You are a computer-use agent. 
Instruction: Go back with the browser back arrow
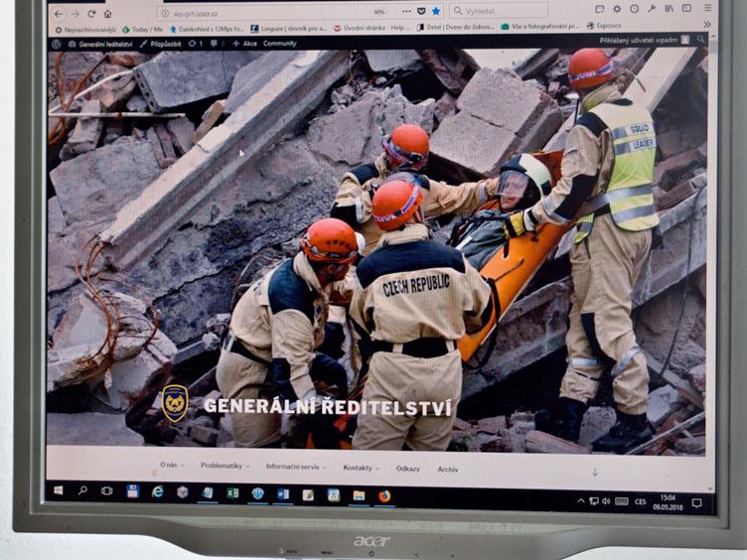(59, 14)
